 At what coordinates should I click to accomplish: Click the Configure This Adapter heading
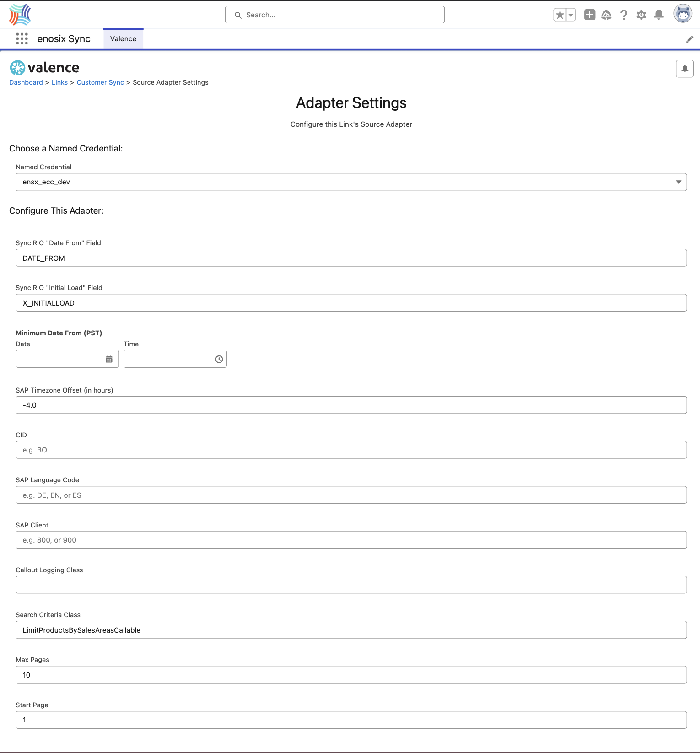click(56, 211)
